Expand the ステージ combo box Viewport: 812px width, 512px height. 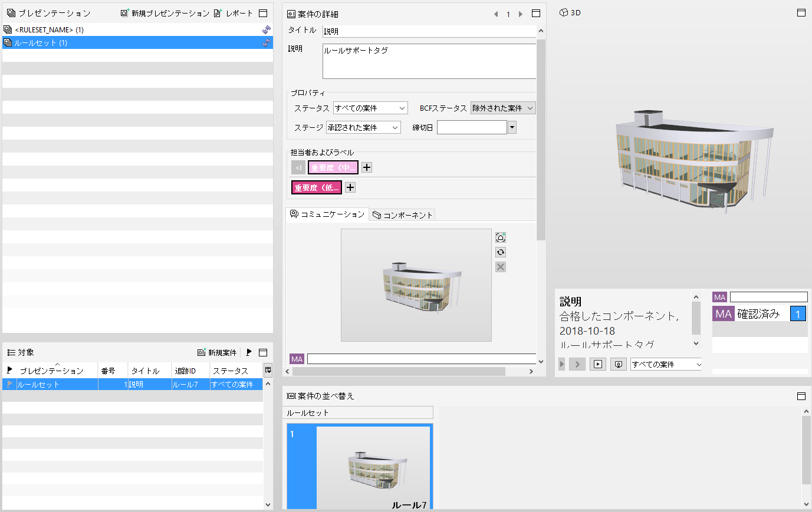point(363,127)
